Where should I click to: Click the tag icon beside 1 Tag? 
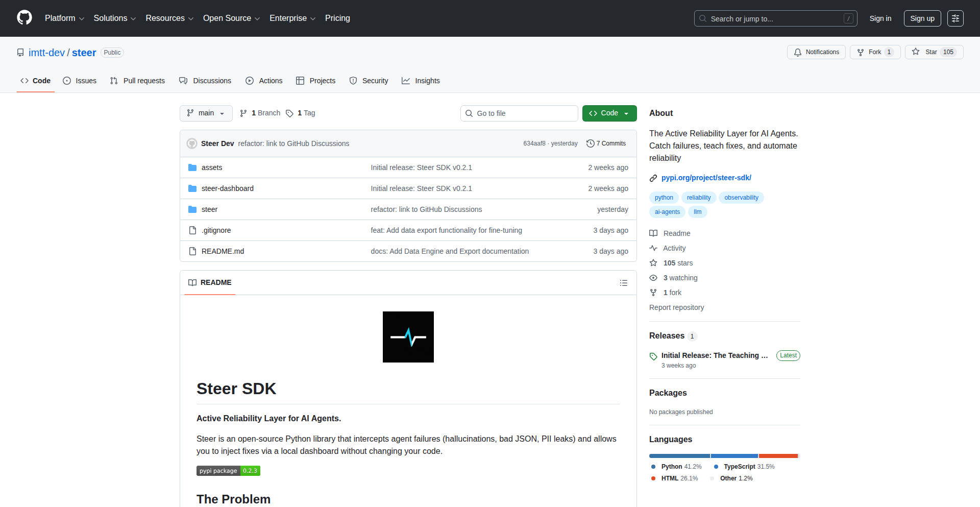(x=289, y=113)
